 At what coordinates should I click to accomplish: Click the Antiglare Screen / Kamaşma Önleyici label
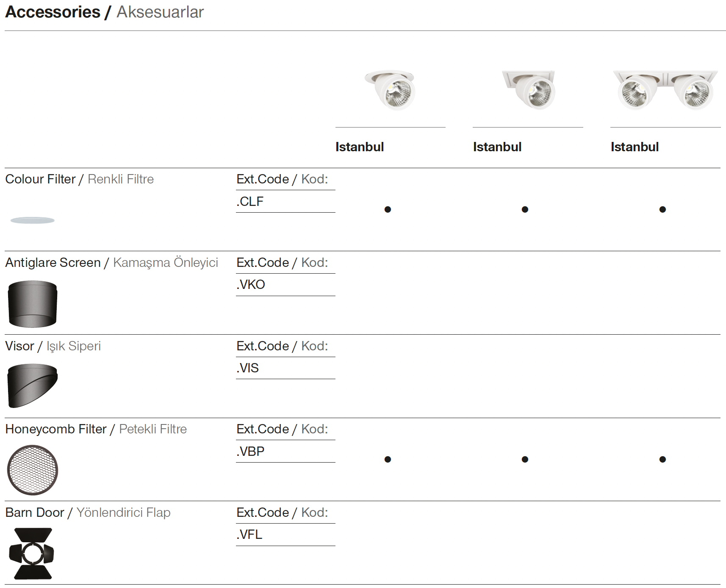(x=111, y=263)
